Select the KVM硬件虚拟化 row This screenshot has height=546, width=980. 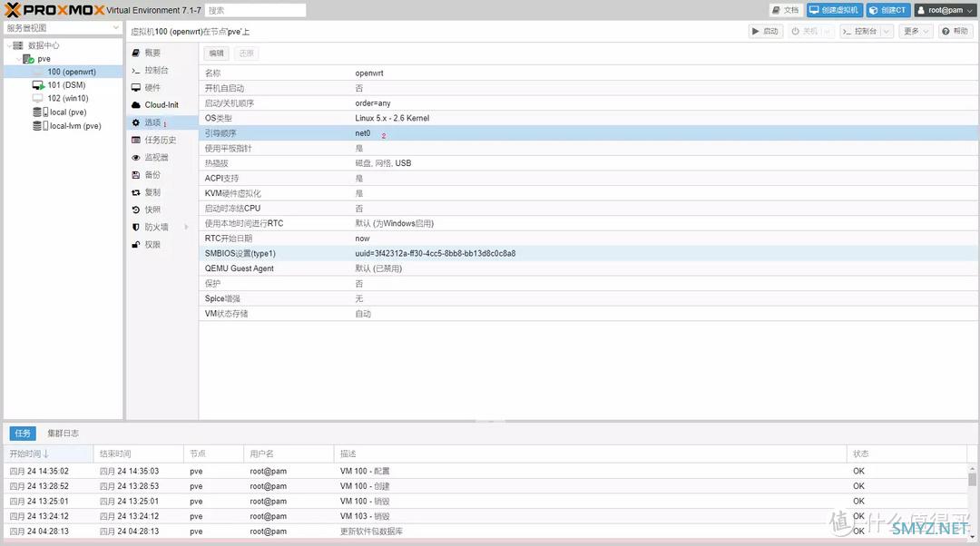589,193
